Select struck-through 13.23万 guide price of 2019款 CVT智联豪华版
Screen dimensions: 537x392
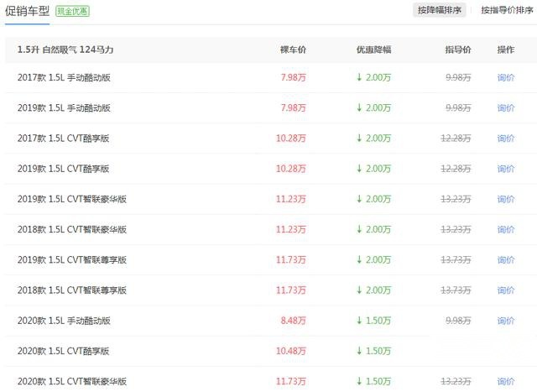click(456, 199)
